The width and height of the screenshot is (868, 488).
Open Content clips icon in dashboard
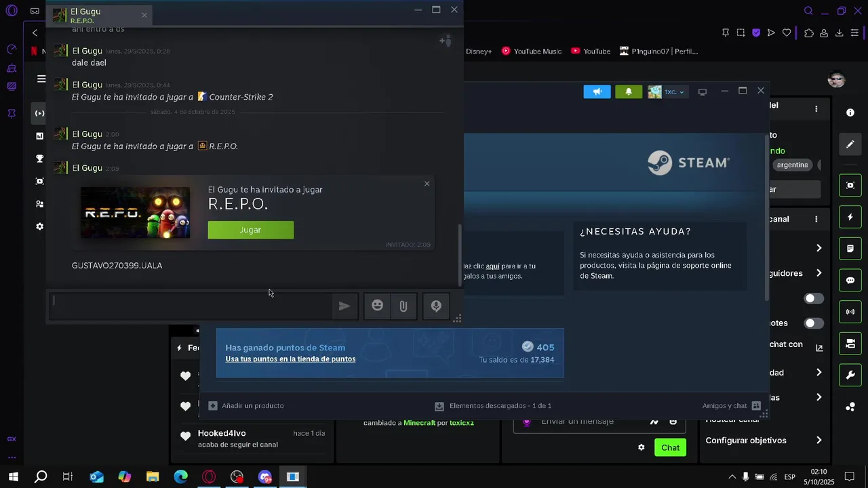click(39, 181)
